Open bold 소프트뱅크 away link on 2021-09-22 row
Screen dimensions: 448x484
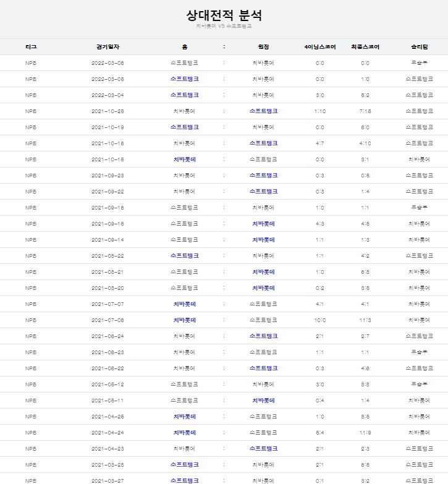(x=263, y=192)
